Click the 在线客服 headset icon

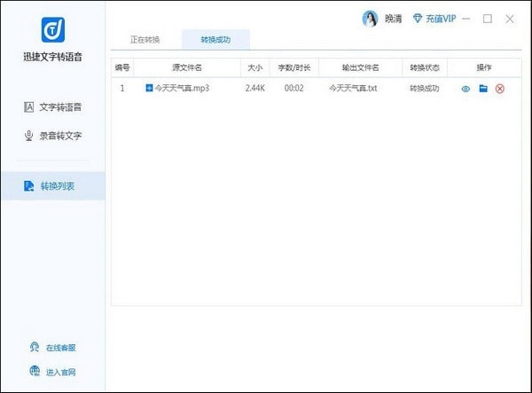(34, 346)
